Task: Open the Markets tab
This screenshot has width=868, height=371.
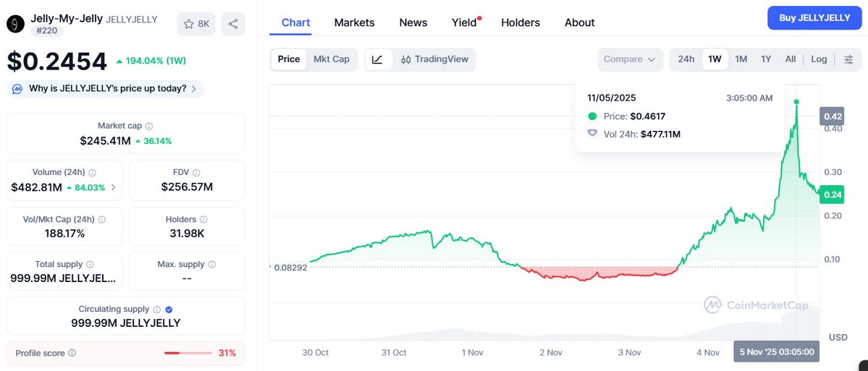Action: tap(354, 22)
